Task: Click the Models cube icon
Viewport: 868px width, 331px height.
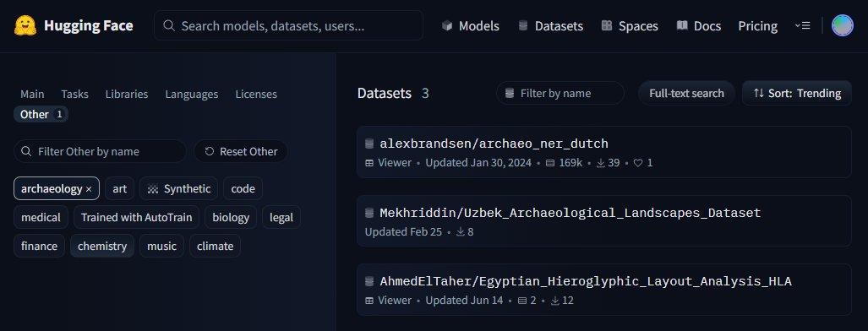Action: [x=447, y=25]
